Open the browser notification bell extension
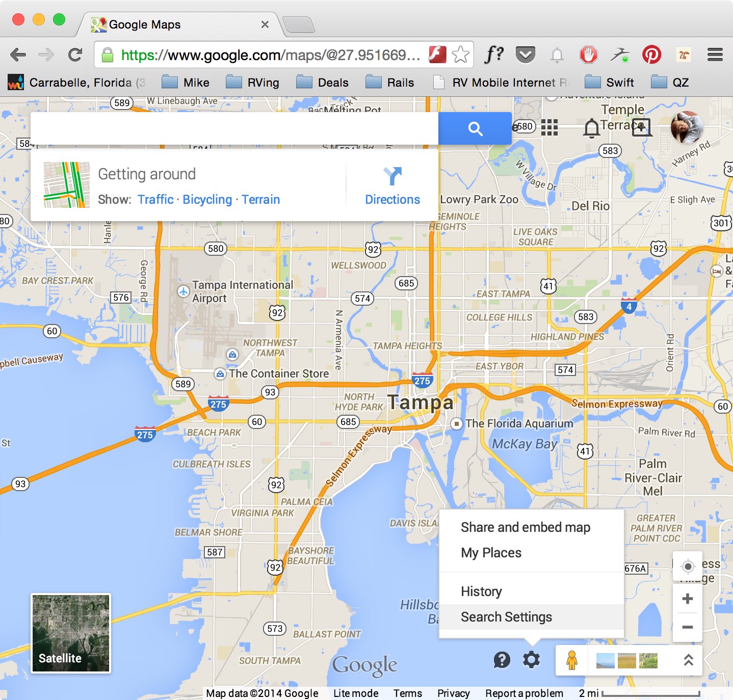This screenshot has height=700, width=733. pos(557,55)
